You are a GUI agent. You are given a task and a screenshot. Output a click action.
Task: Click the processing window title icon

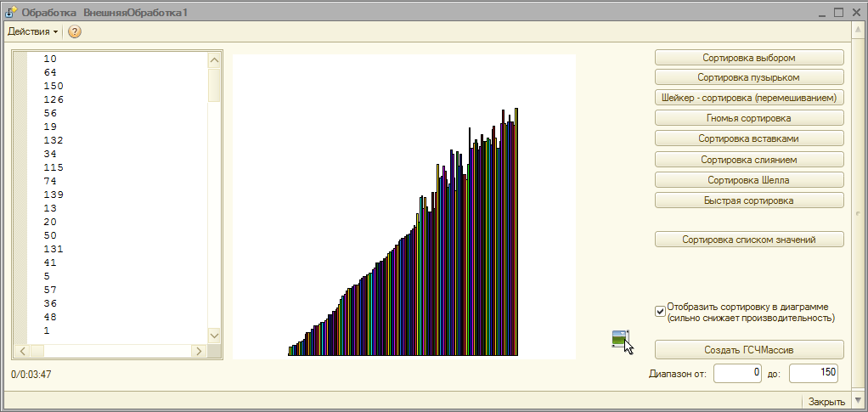(x=10, y=12)
